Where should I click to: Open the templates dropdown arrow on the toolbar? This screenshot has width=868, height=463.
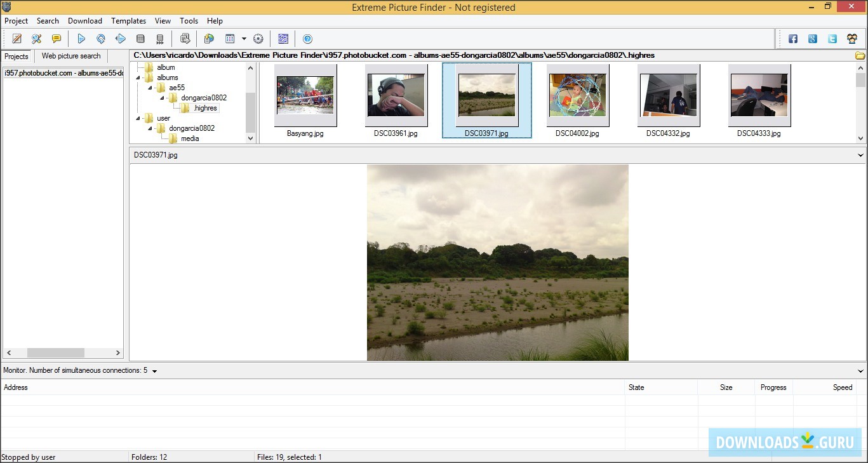244,39
